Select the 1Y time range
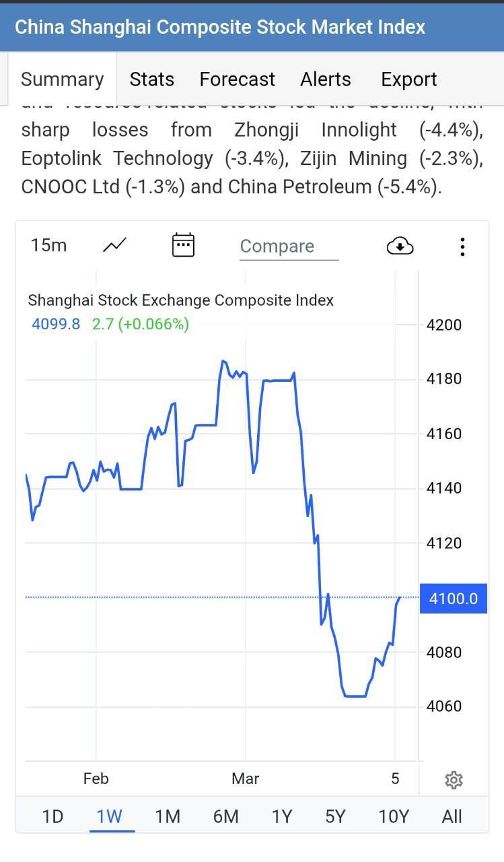The width and height of the screenshot is (504, 862). (x=282, y=816)
